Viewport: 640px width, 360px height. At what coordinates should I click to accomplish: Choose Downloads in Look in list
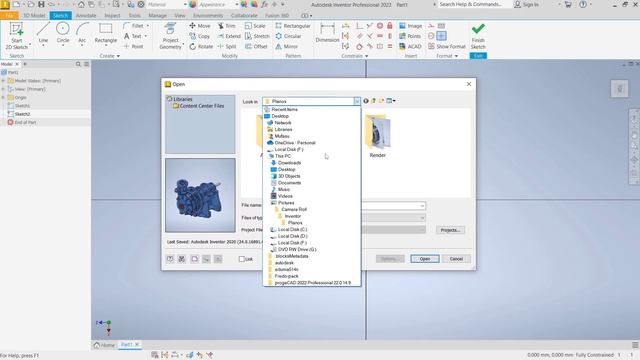tap(286, 163)
